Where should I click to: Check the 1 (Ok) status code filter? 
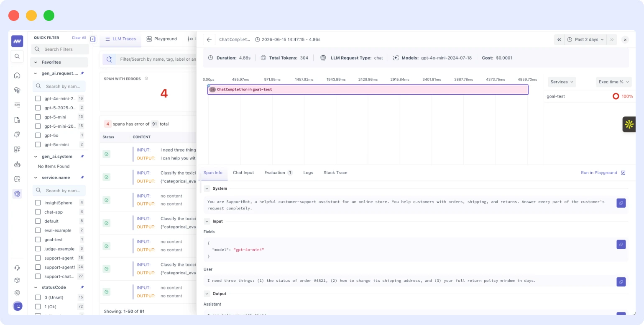click(x=38, y=307)
